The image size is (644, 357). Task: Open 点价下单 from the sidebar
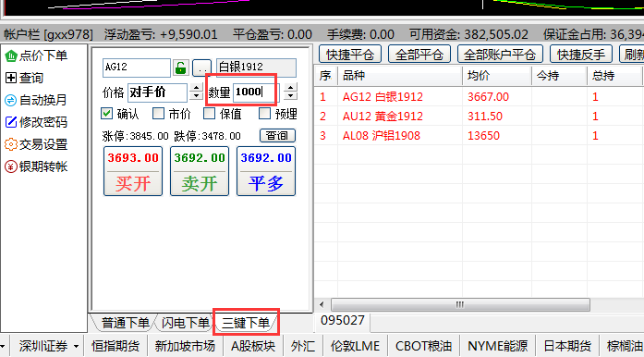[36, 55]
